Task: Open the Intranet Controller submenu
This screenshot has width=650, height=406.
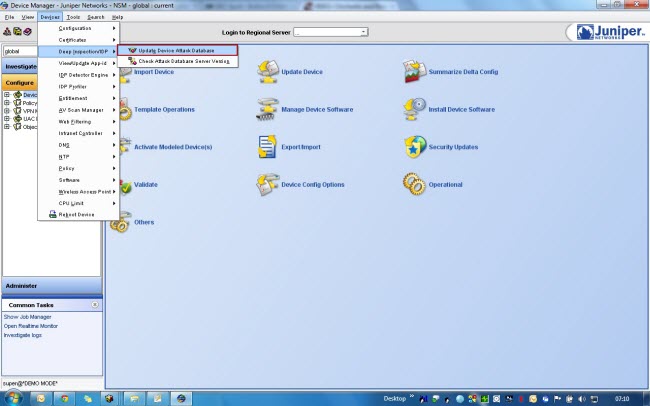Action: (x=79, y=133)
